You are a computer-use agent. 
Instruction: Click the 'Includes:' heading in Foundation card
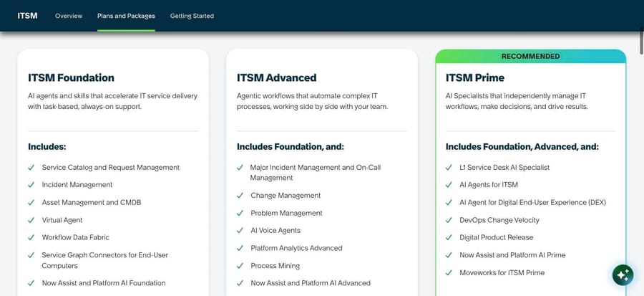click(x=47, y=147)
